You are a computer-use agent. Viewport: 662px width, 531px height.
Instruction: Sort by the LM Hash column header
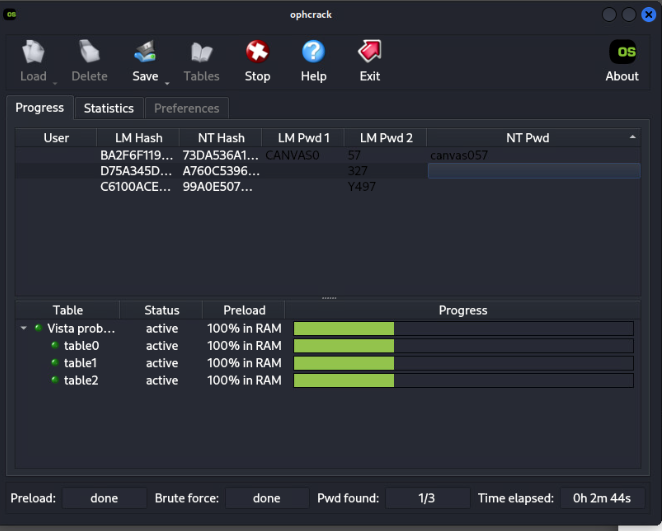point(137,138)
